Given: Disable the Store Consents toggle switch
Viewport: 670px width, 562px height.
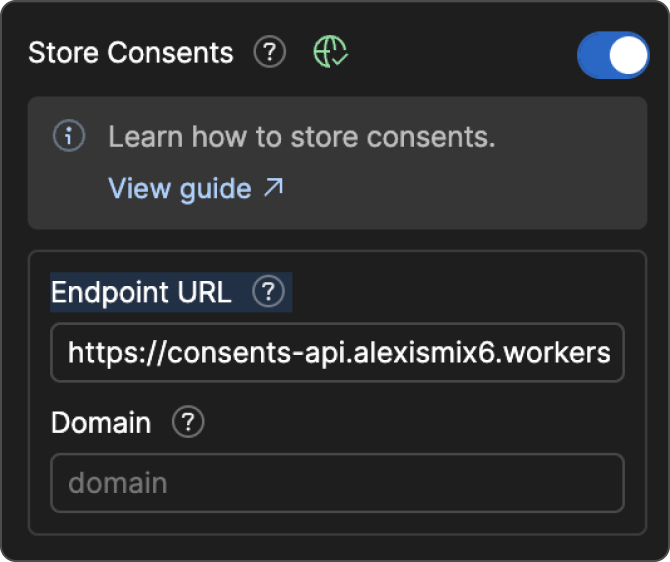Looking at the screenshot, I should 613,55.
